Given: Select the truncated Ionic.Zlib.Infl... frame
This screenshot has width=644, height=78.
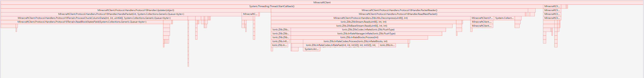Looking at the screenshot, I should (x=280, y=42).
